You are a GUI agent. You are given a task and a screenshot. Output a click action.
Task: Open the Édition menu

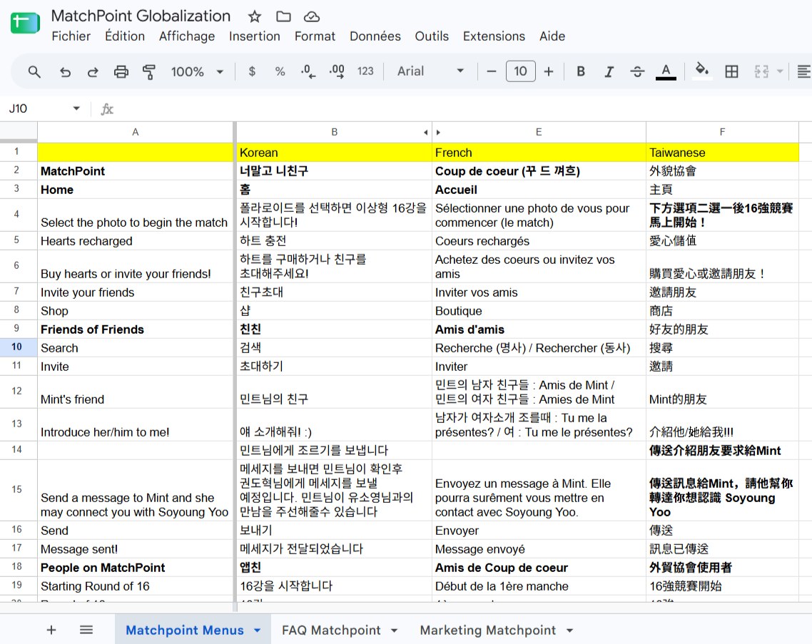(x=125, y=36)
